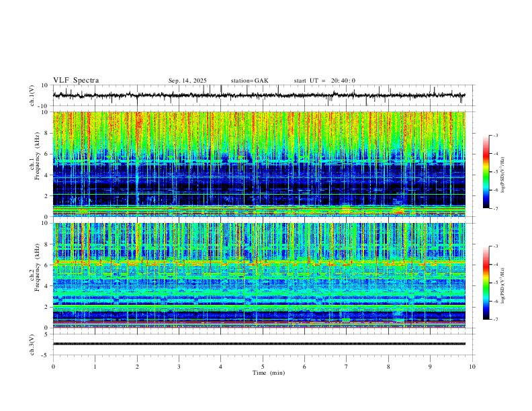Click the '-3' value on ch.1 color bar

496,135
